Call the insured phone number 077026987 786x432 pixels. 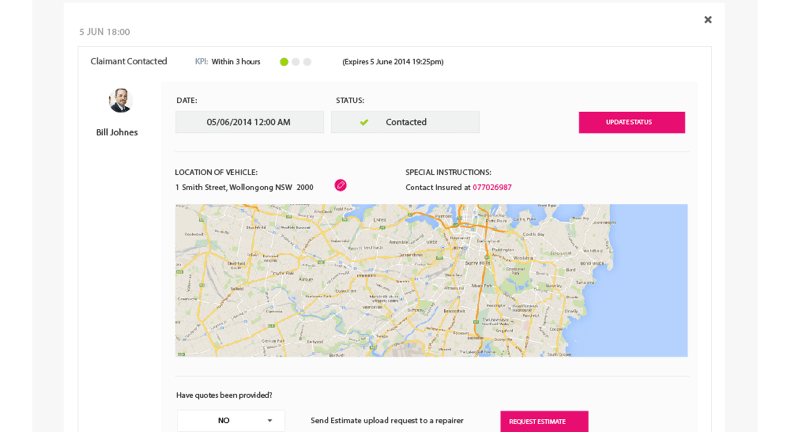pos(492,187)
